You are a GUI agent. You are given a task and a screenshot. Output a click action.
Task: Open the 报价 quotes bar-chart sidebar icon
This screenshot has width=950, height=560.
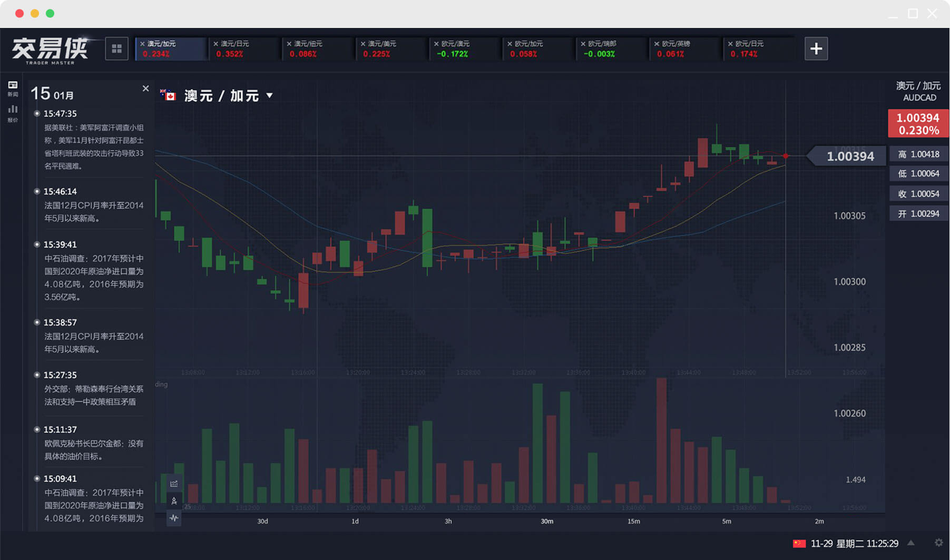click(13, 113)
